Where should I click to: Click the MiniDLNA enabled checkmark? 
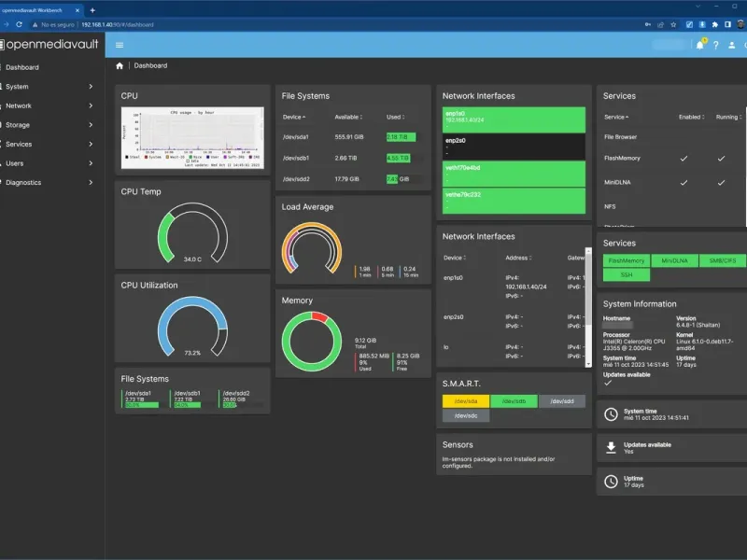[684, 182]
